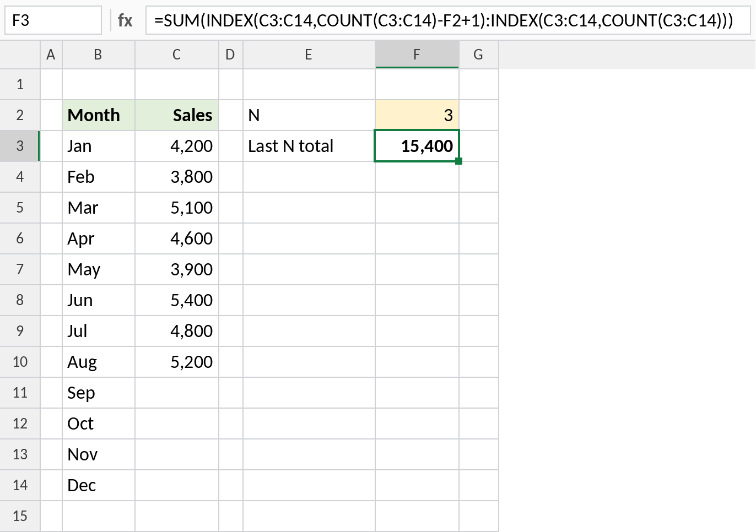
Task: Click the formula bar with the SUM formula
Action: point(448,20)
